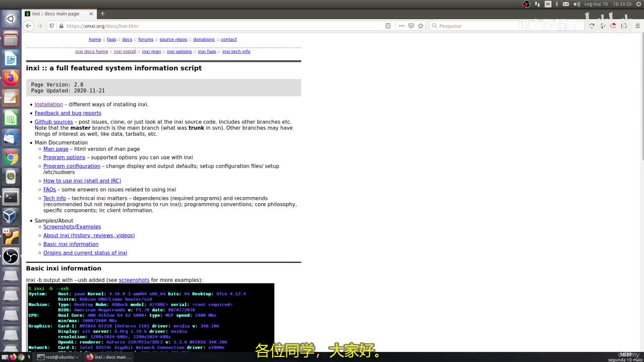Open About inxi history link
This screenshot has height=362, width=644.
click(x=89, y=235)
